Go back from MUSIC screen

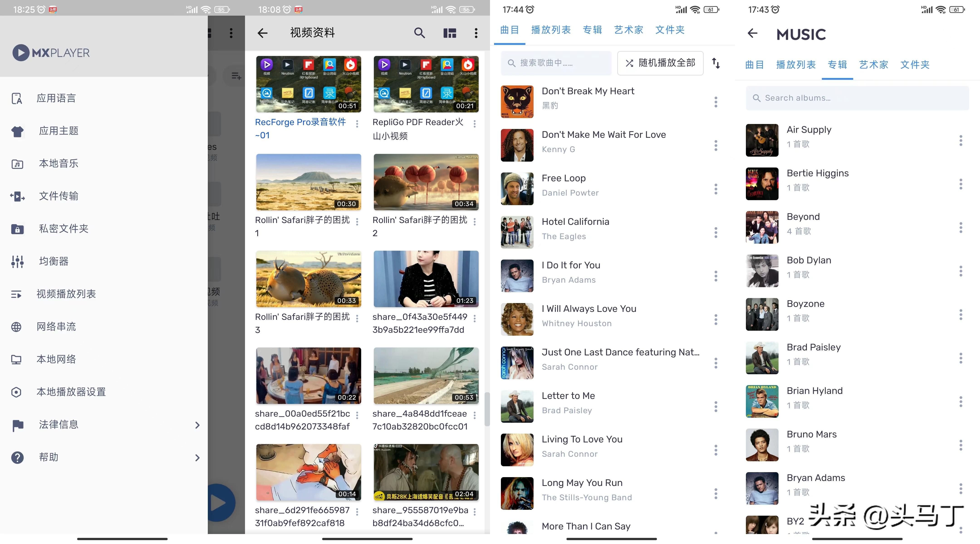click(752, 34)
